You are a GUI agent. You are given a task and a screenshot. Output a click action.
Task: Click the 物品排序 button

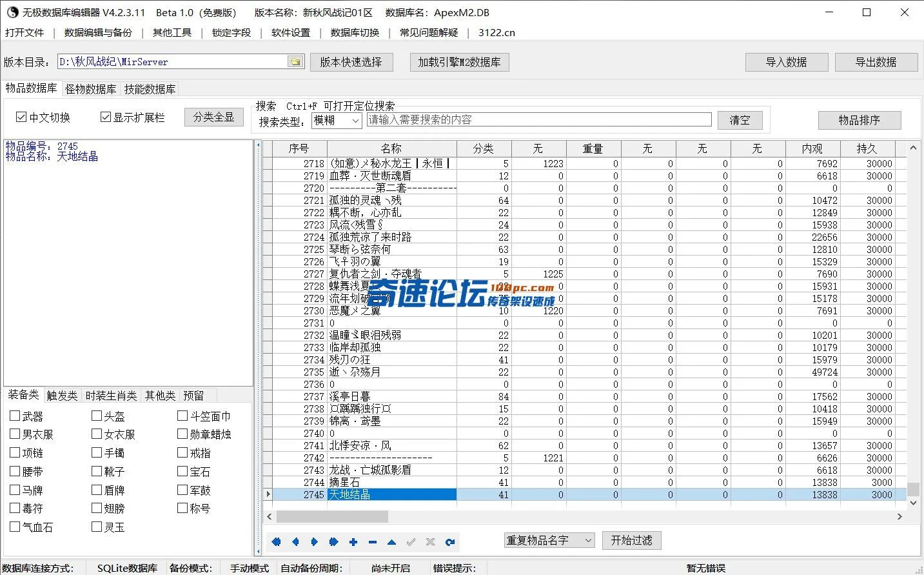point(860,120)
